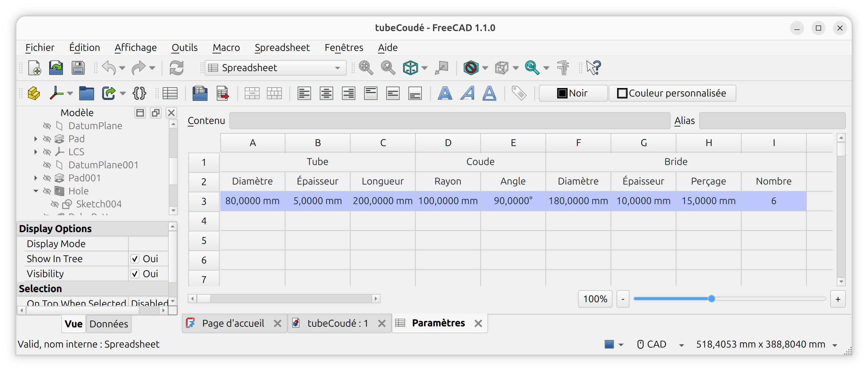Create a Part container icon

pos(34,94)
